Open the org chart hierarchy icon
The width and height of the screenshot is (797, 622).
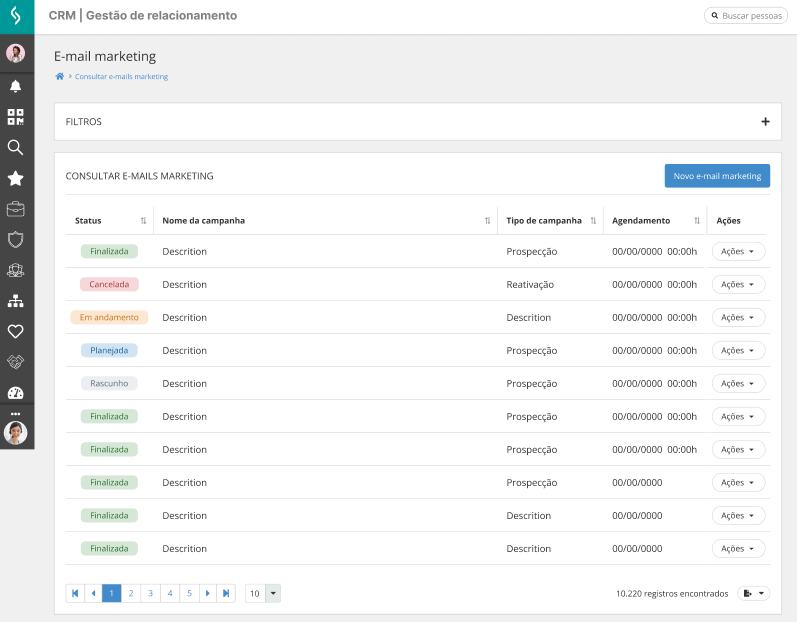pos(15,300)
